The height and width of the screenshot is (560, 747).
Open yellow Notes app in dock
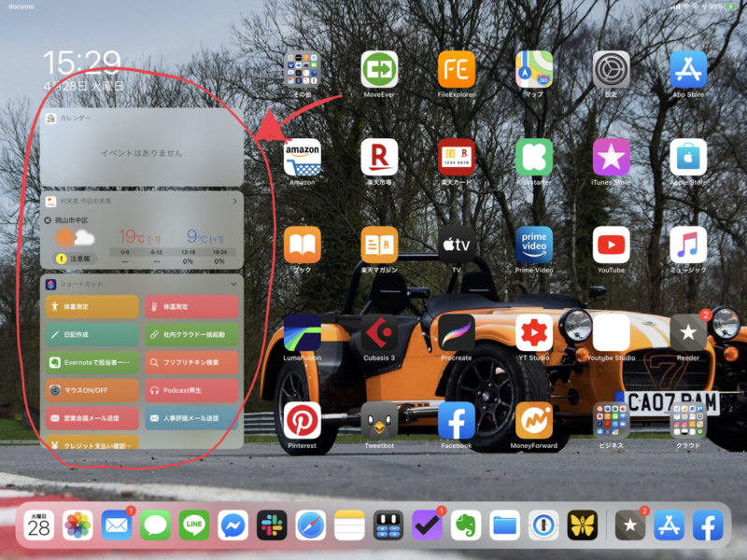point(349,525)
